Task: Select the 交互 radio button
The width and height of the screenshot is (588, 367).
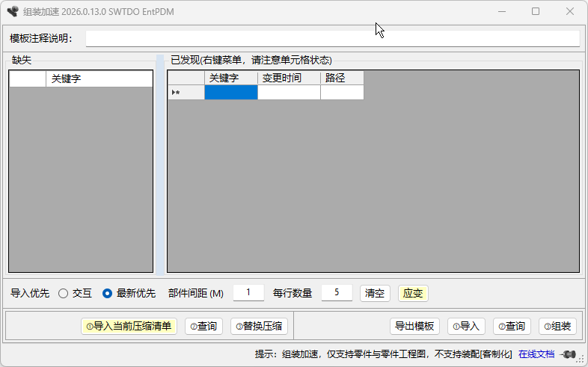Action: [64, 293]
